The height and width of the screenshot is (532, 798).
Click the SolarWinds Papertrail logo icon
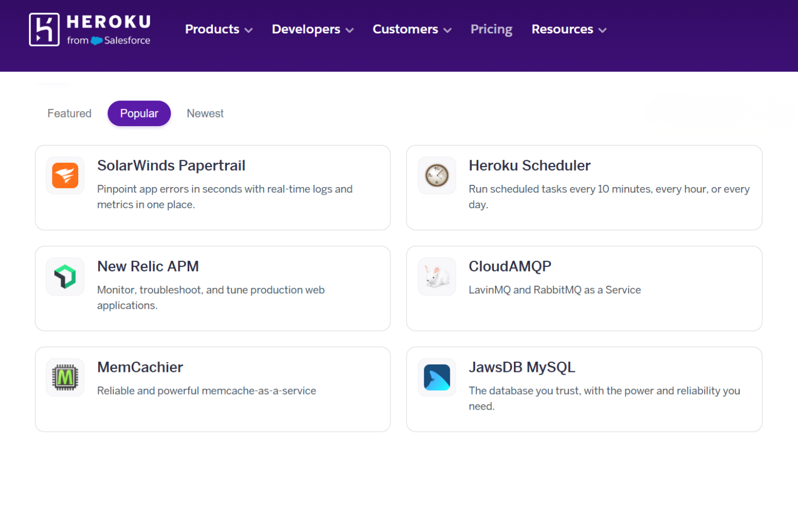[x=65, y=175]
